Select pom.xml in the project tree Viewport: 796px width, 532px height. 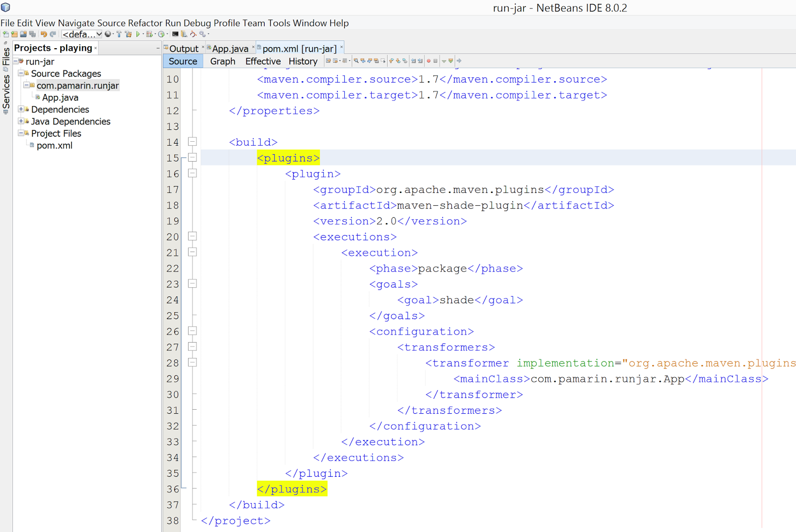click(x=55, y=145)
